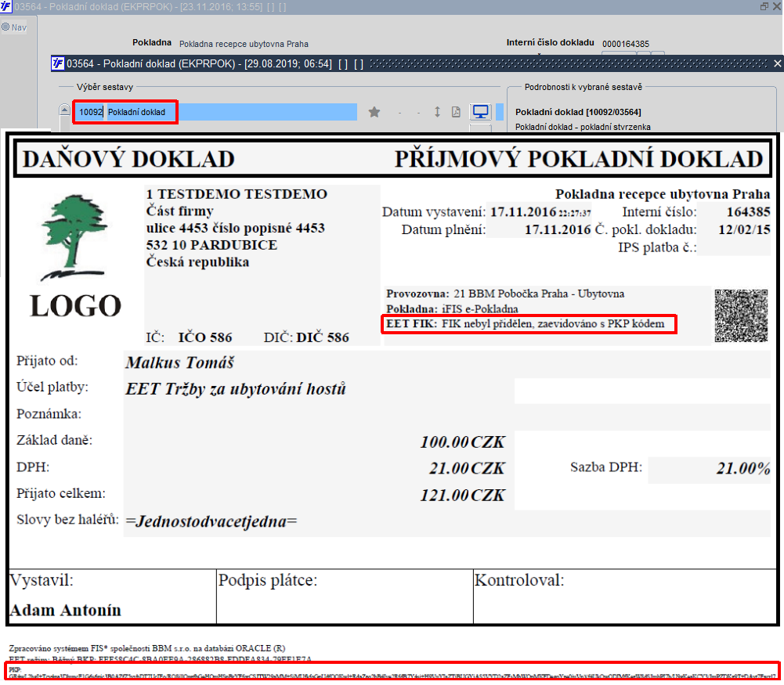The image size is (784, 685).
Task: Click 'IČO 586' company ID
Action: pyautogui.click(x=205, y=337)
